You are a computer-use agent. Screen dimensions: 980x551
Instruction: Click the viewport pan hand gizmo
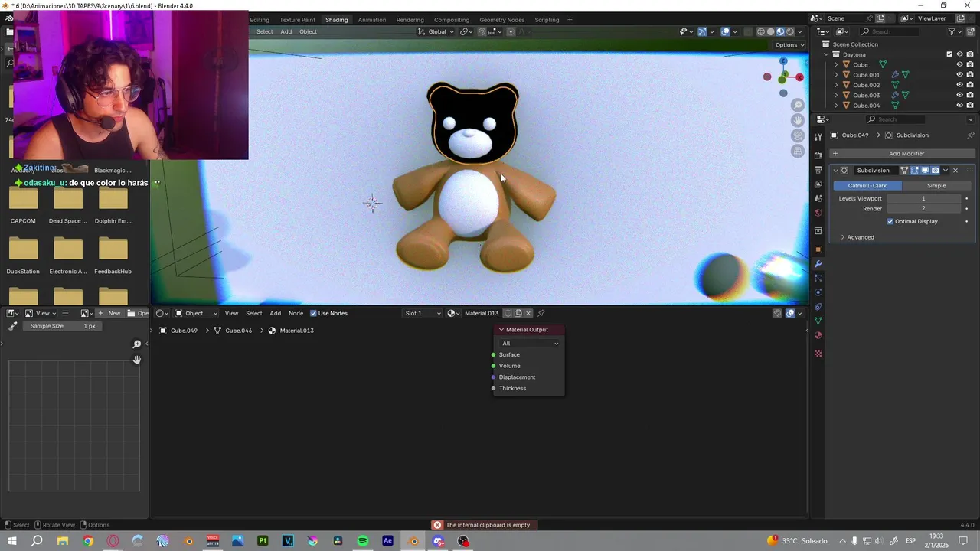798,120
